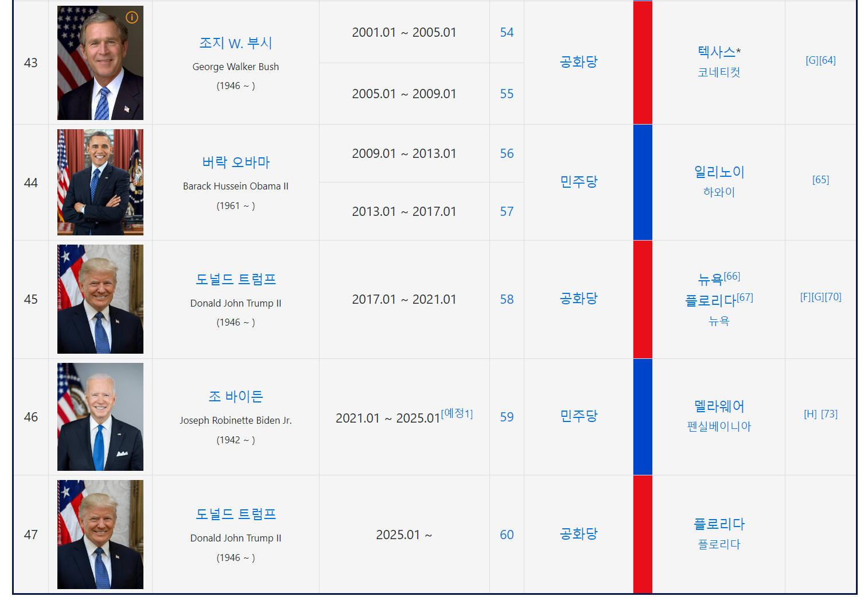Open Trump portrait in row 47

[x=100, y=535]
